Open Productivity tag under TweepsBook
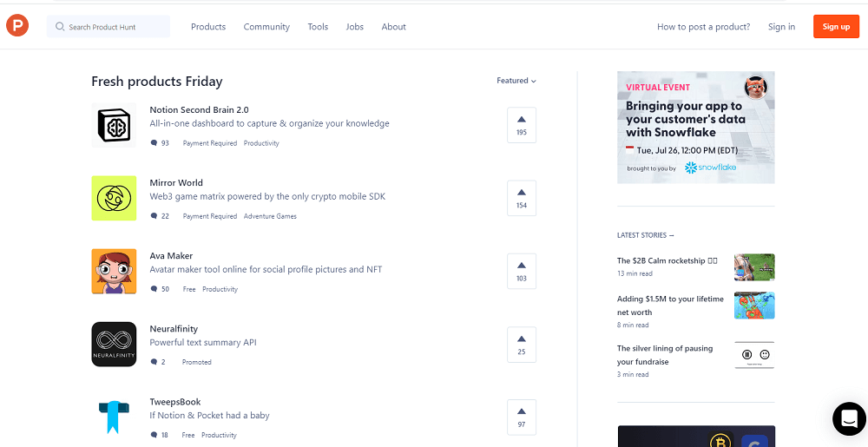 (220, 436)
